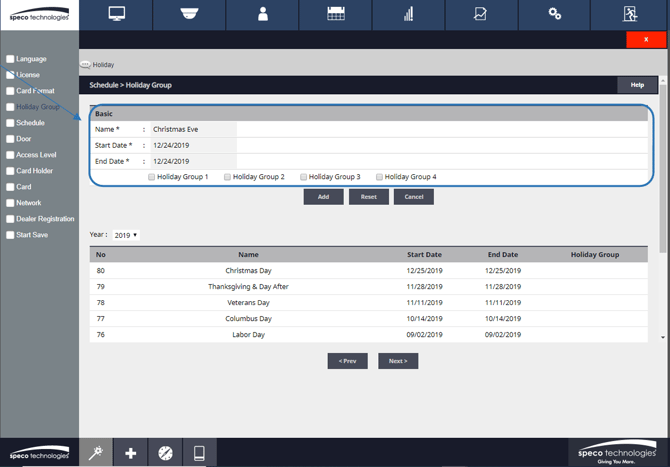Select the Labor Day row
This screenshot has width=670, height=467.
369,335
